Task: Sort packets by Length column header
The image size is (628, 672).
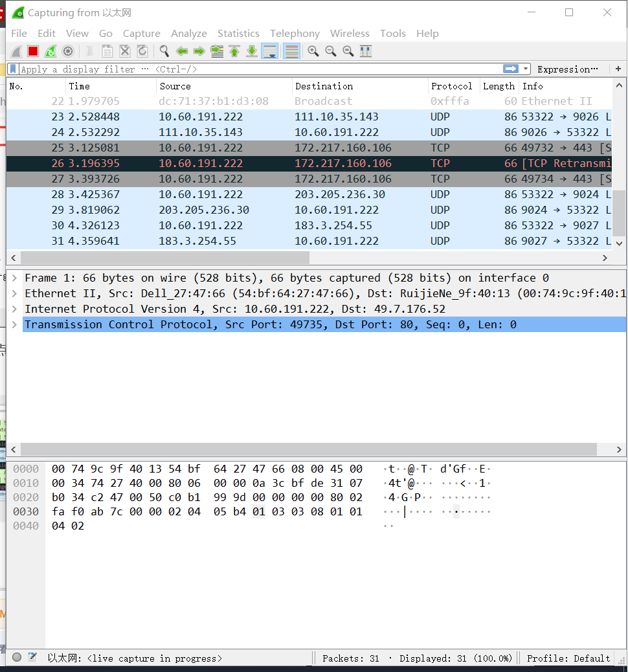Action: (499, 86)
